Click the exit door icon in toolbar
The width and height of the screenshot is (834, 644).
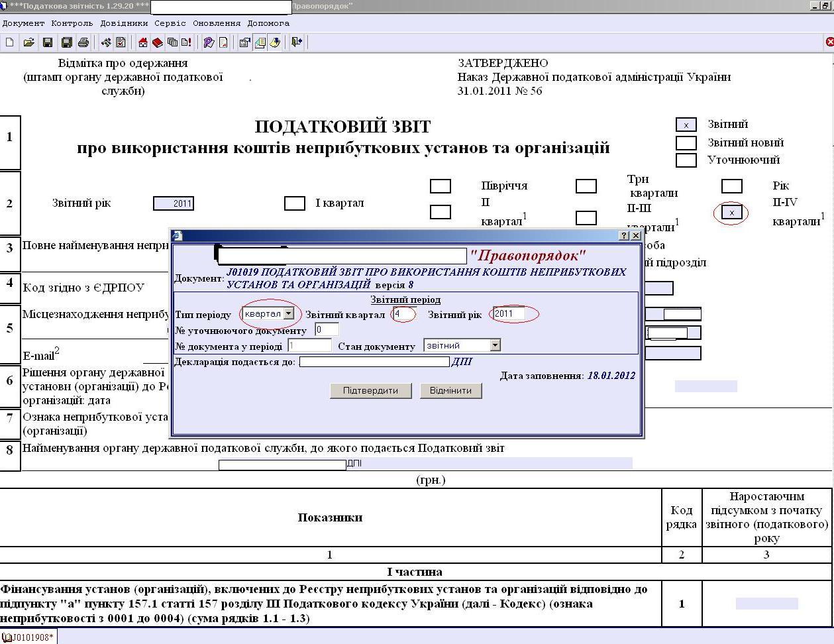pos(297,42)
